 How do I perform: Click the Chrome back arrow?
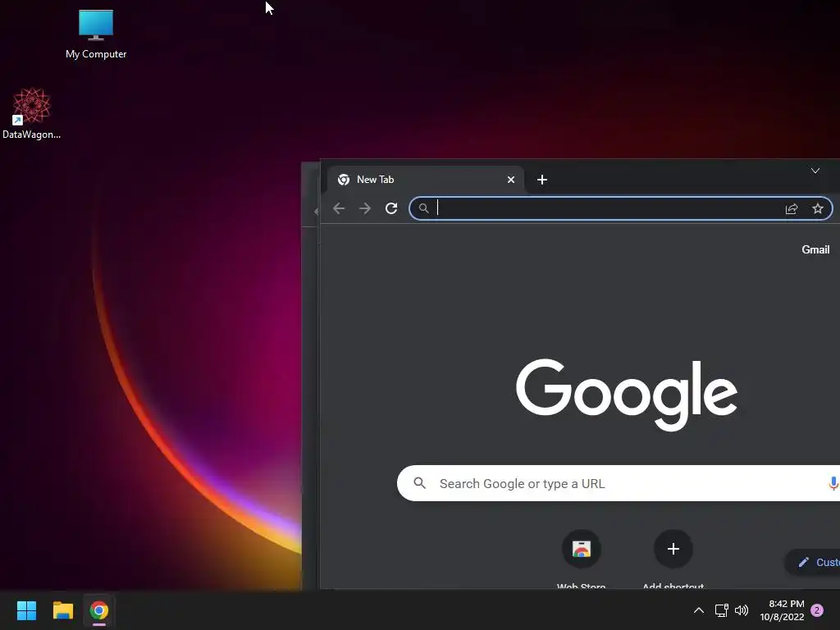(x=339, y=208)
